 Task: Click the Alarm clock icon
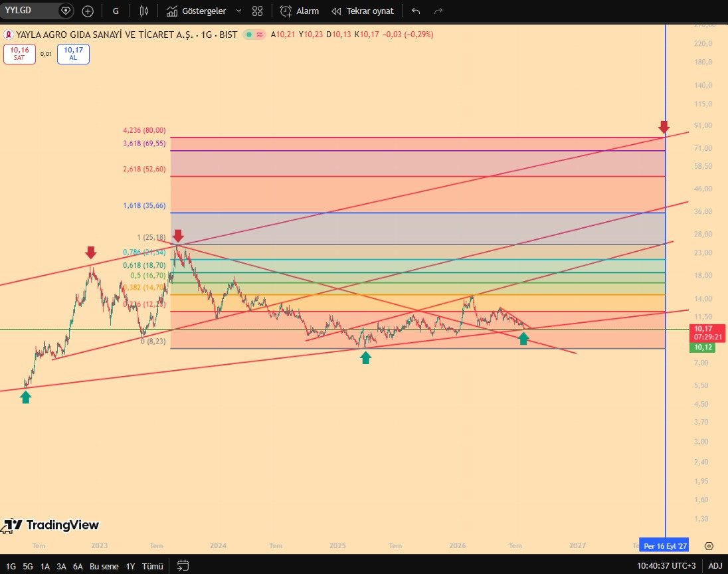[x=286, y=11]
